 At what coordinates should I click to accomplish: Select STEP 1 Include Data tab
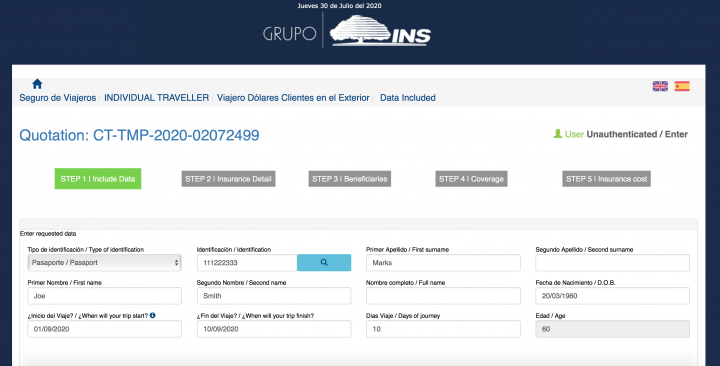pyautogui.click(x=98, y=179)
